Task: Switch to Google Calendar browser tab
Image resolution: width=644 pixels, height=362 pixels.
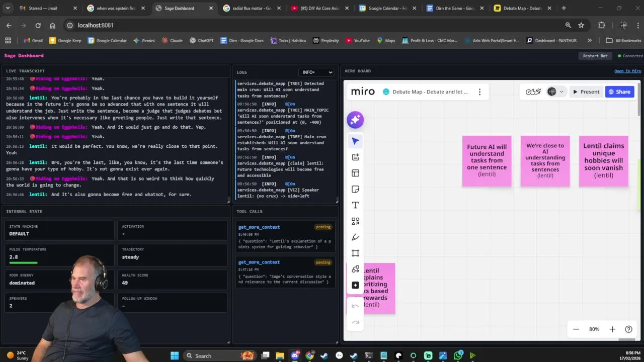Action: [387, 8]
